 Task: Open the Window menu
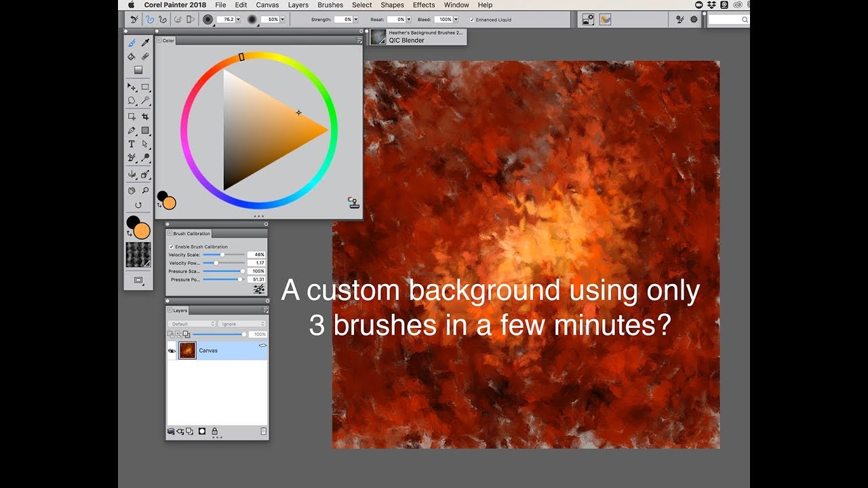[x=456, y=5]
